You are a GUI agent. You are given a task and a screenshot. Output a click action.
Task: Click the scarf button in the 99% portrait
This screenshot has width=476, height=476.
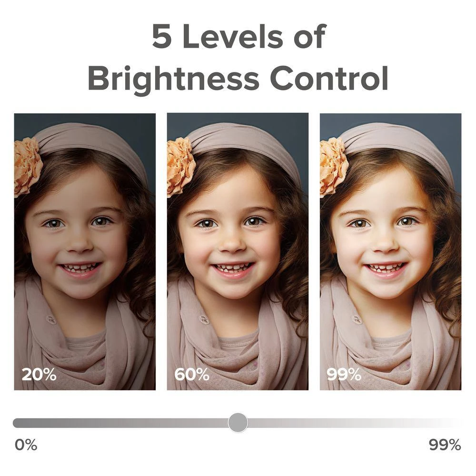point(357,319)
